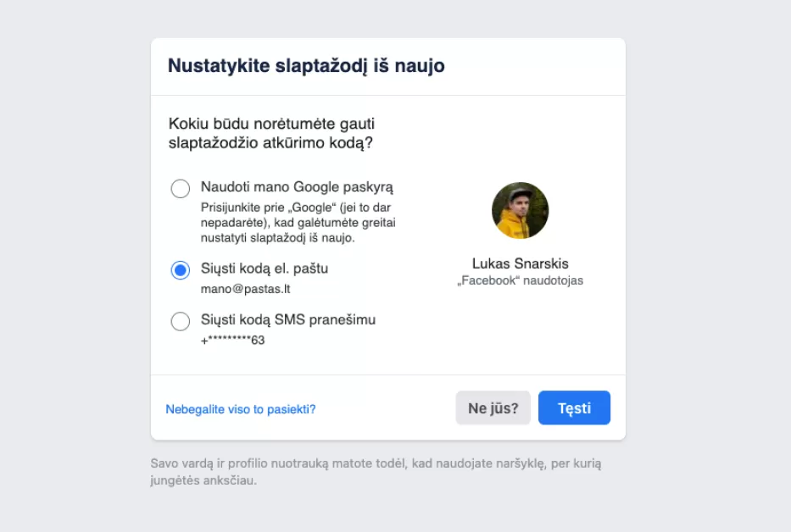This screenshot has height=532, width=791.
Task: Select the email code radio button
Action: pyautogui.click(x=181, y=270)
